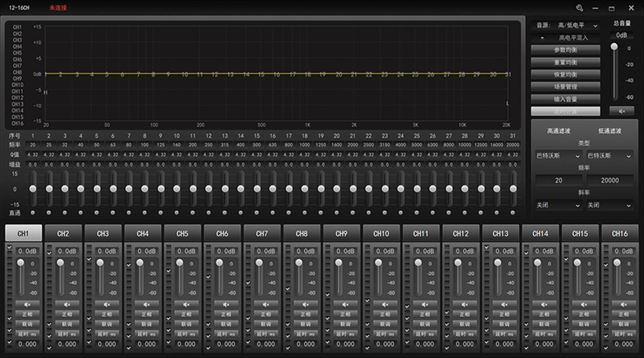Mute channel CH15 with its speaker icon
This screenshot has width=644, height=358.
584,304
